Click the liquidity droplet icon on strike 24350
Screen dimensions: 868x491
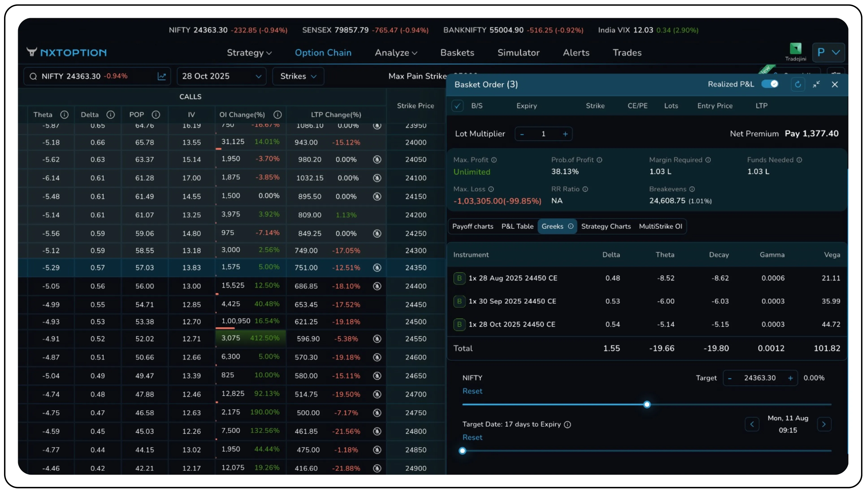pyautogui.click(x=377, y=267)
